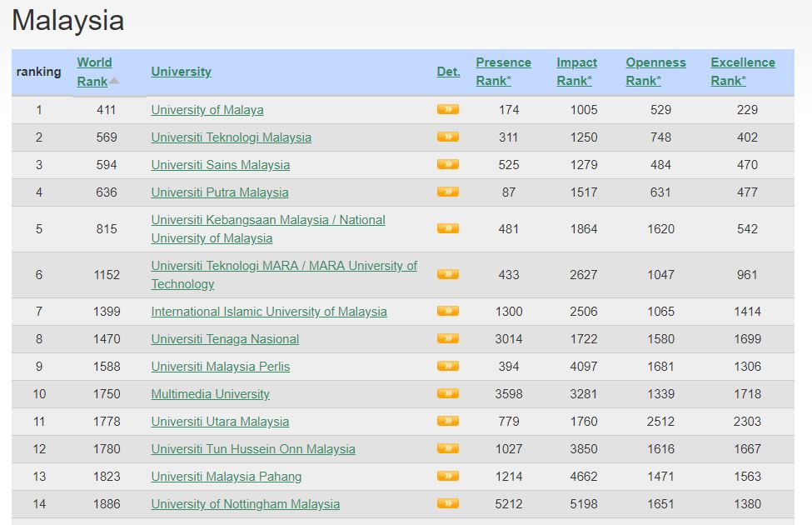Open Multimedia University link
The height and width of the screenshot is (525, 812).
point(210,394)
